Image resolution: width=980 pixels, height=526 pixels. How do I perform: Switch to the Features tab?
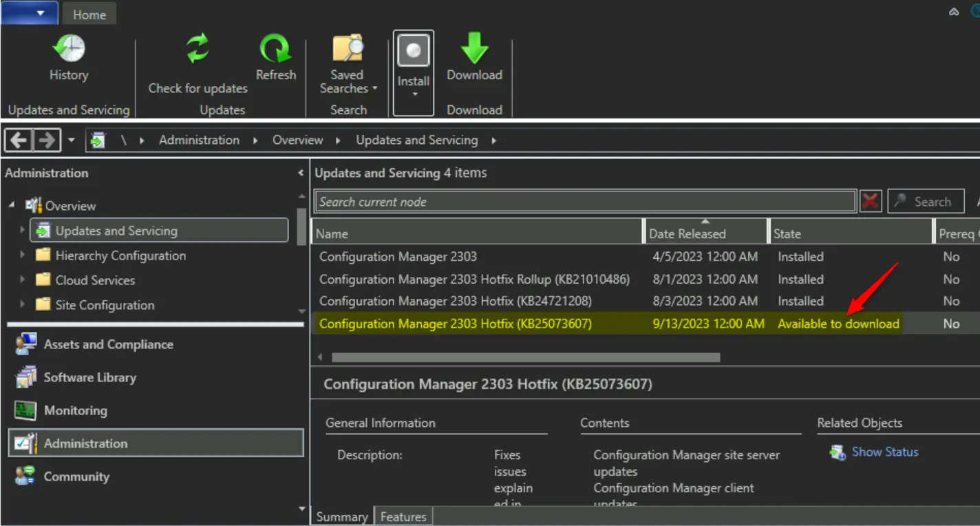(x=403, y=516)
